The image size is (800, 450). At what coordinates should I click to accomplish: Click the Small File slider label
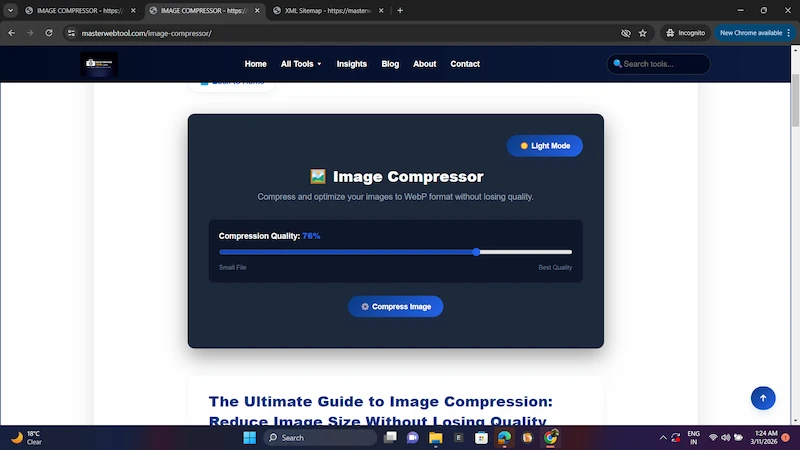pos(233,267)
